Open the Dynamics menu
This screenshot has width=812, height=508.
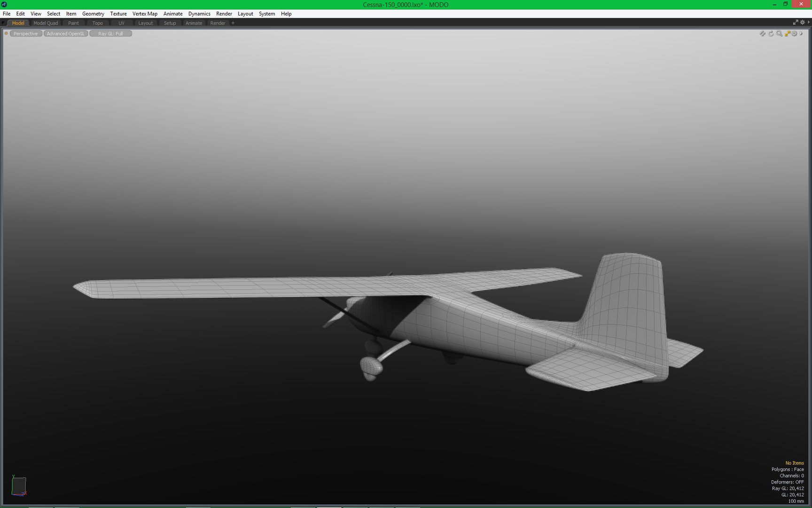[199, 14]
